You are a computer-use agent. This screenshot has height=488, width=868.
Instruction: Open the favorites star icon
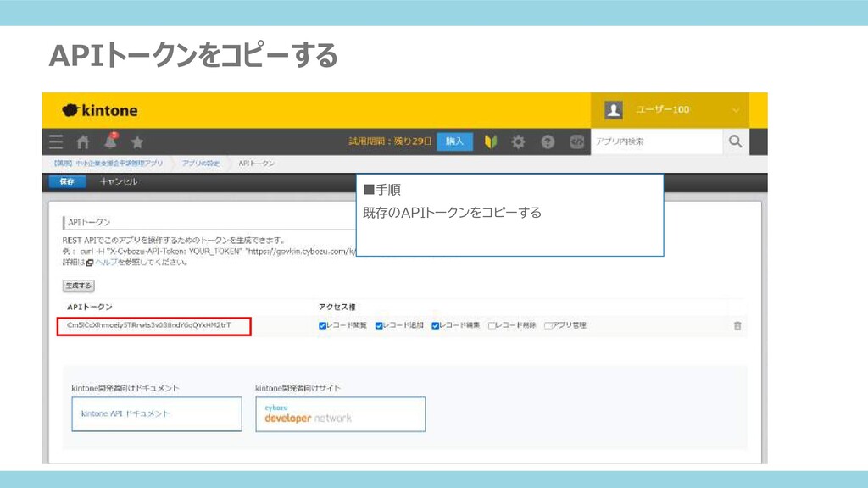point(137,142)
